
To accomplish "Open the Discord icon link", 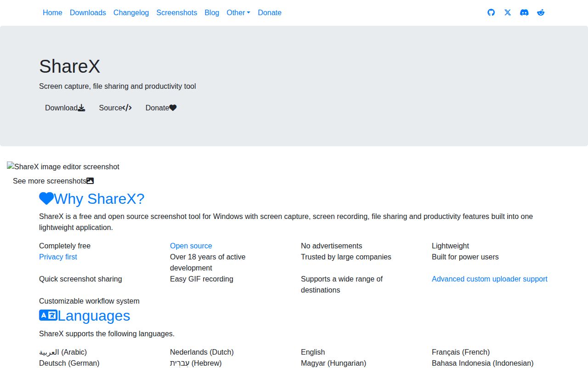I will point(524,12).
